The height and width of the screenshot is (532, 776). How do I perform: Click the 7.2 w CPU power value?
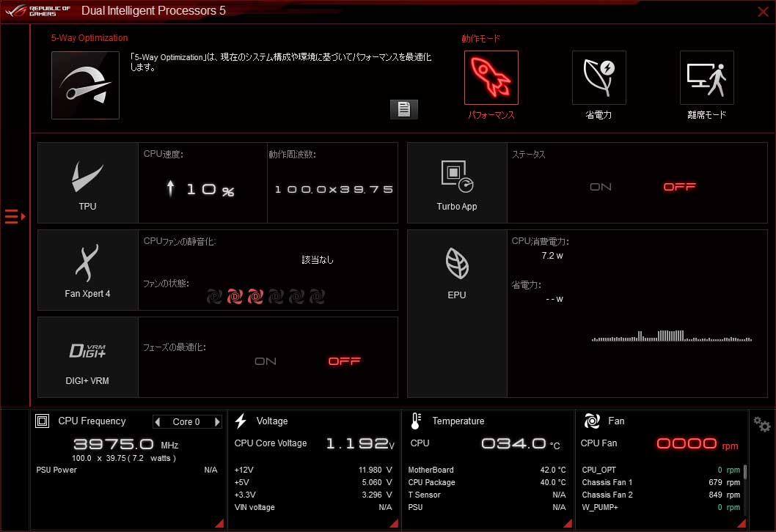tap(552, 256)
